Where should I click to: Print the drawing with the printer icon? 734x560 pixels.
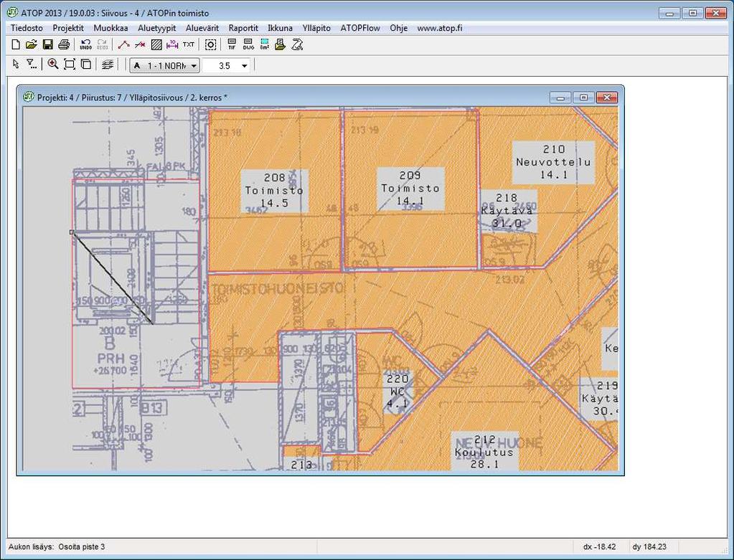click(x=64, y=44)
